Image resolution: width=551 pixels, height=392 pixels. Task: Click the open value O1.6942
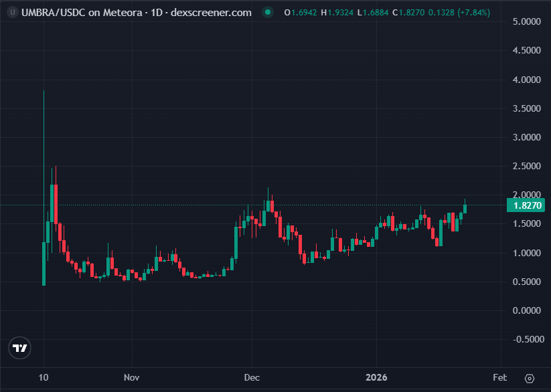(x=301, y=13)
